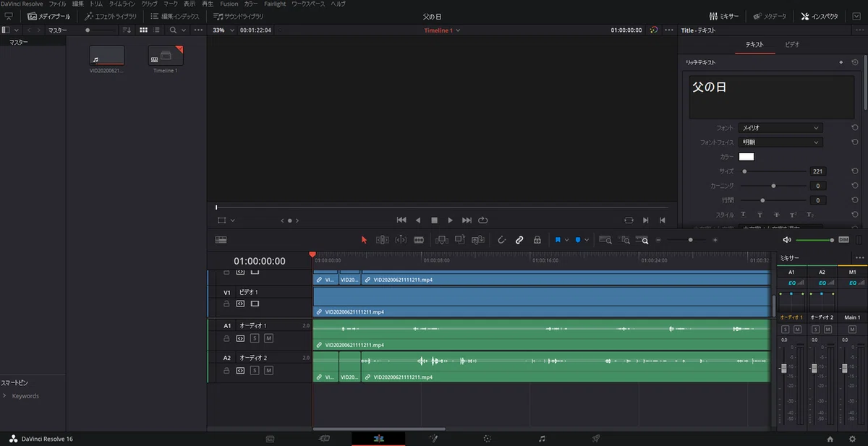868x446 pixels.
Task: Expand the Keywords smart bin
Action: pyautogui.click(x=5, y=396)
